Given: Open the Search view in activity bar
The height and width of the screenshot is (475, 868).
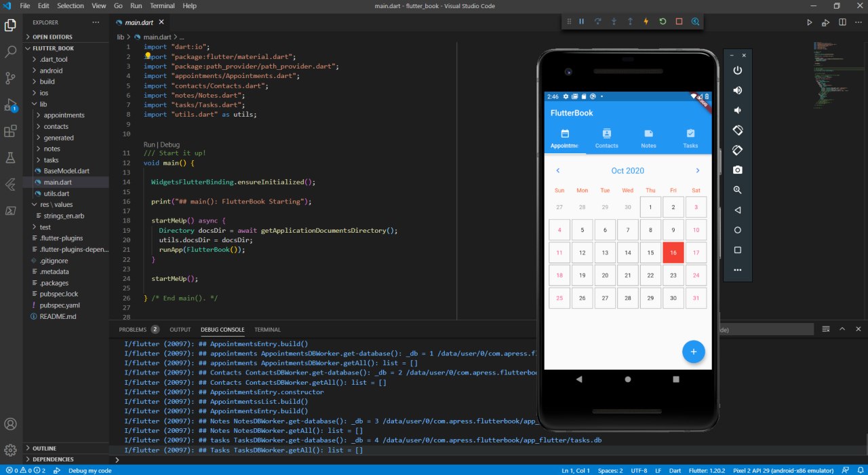Looking at the screenshot, I should (x=10, y=52).
